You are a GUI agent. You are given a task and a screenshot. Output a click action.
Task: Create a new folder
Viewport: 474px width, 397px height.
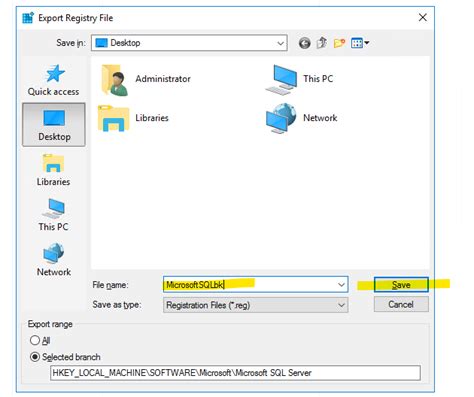click(x=339, y=43)
